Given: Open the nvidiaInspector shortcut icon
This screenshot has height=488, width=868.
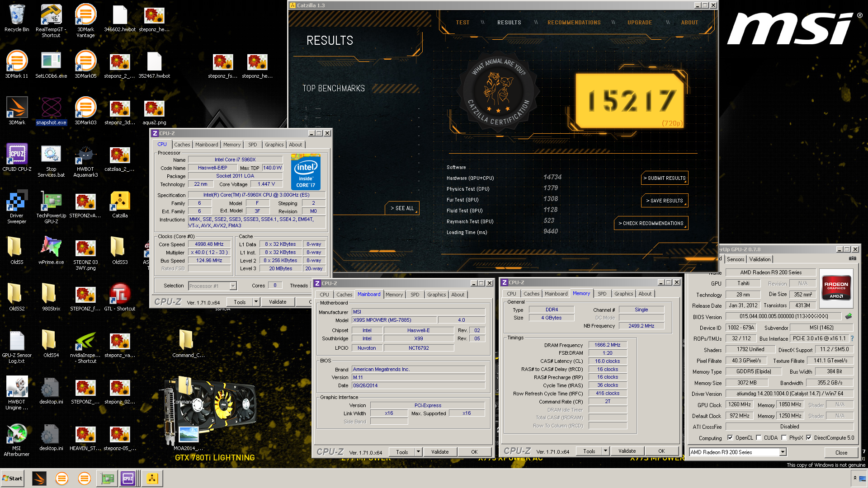Looking at the screenshot, I should tap(85, 347).
